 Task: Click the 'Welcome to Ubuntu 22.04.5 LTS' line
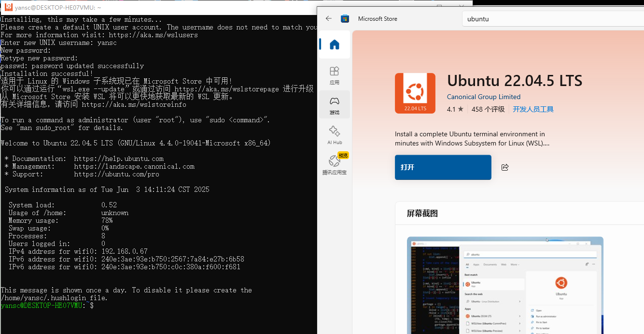pyautogui.click(x=136, y=144)
